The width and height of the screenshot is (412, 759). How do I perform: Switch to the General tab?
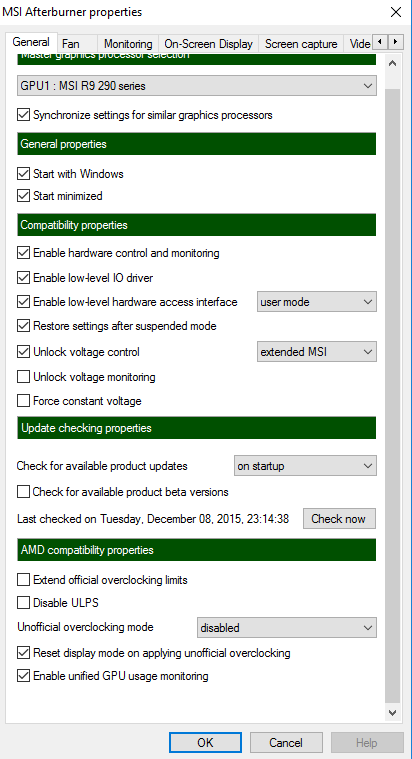coord(31,42)
